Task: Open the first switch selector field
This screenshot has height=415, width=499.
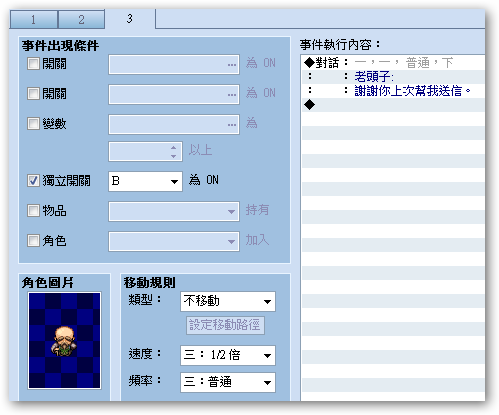Action: [174, 65]
